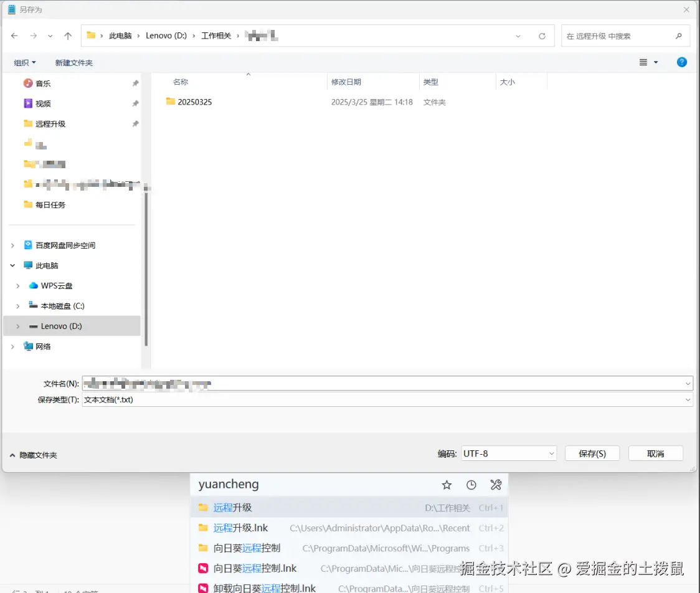Go forward with the forward arrow
700x593 pixels.
pos(34,36)
